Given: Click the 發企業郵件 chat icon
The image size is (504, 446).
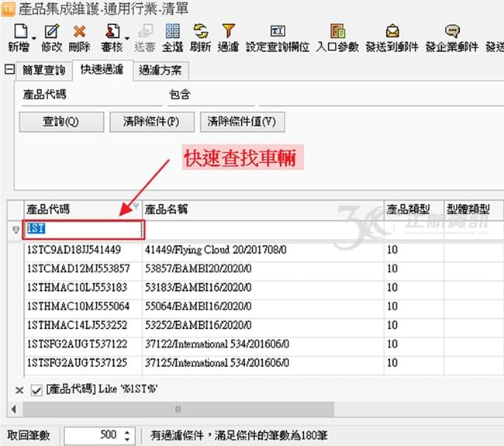Looking at the screenshot, I should [452, 31].
